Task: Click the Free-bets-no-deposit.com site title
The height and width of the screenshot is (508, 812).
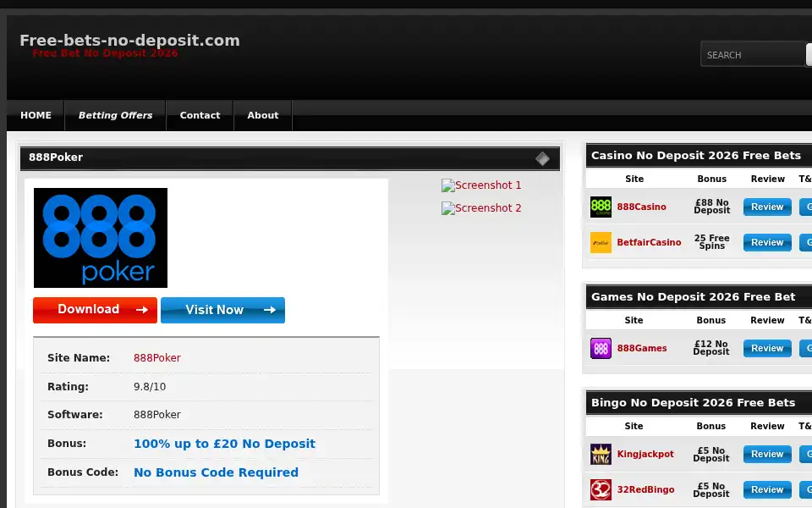Action: (x=129, y=41)
